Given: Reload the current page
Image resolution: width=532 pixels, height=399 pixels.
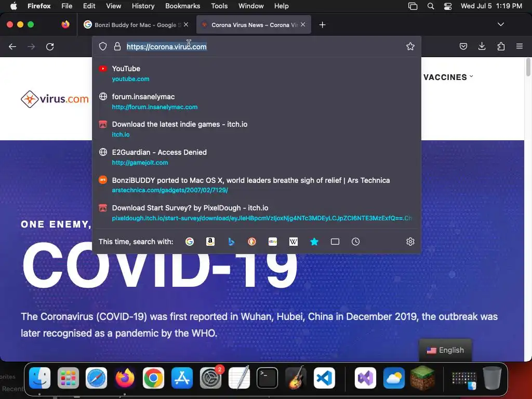Looking at the screenshot, I should [50, 46].
